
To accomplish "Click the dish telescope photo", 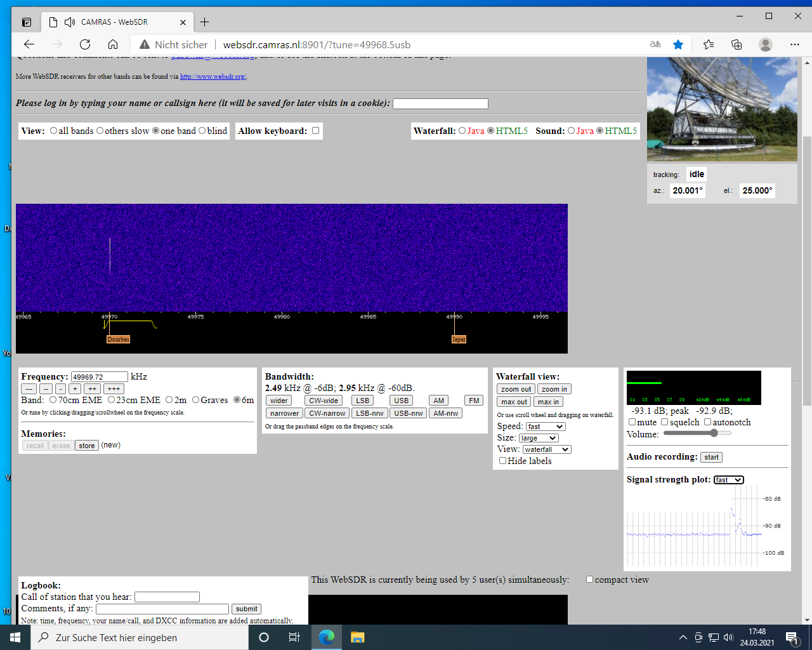I will click(x=722, y=109).
